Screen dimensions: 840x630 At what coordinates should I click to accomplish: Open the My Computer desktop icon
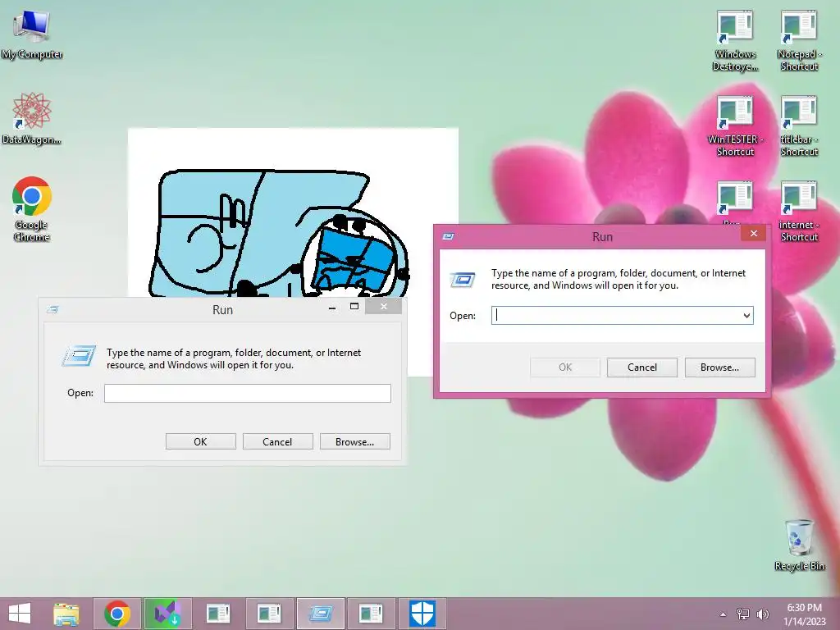32,34
